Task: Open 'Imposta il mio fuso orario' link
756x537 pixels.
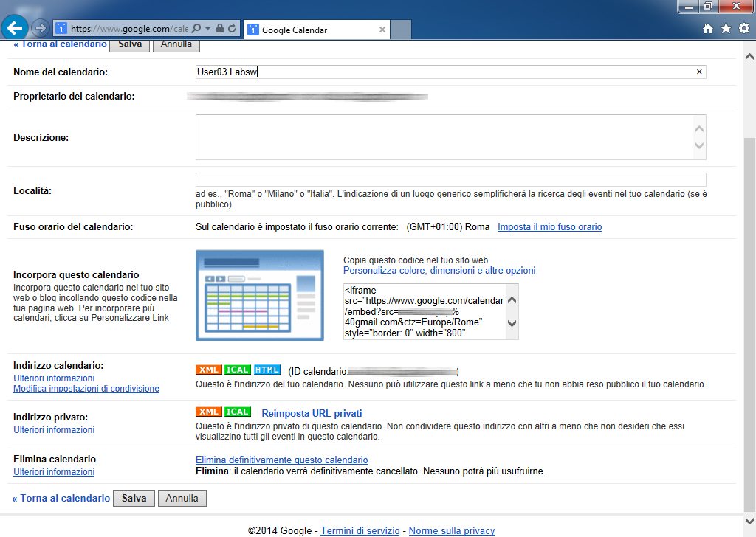Action: 549,227
